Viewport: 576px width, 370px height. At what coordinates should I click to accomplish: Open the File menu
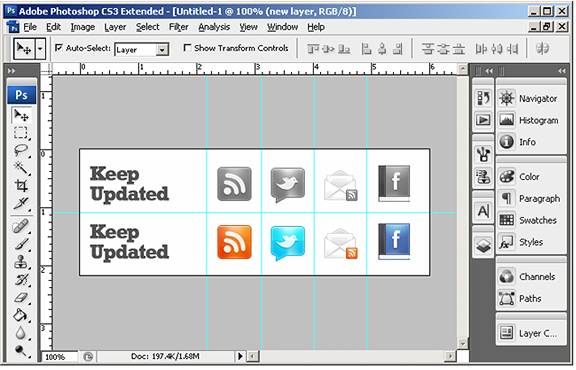tap(30, 27)
